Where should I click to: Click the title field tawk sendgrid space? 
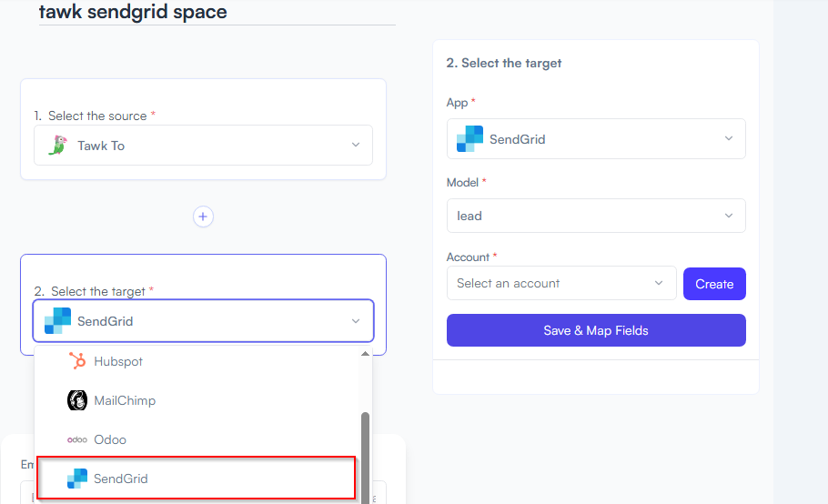coord(217,12)
